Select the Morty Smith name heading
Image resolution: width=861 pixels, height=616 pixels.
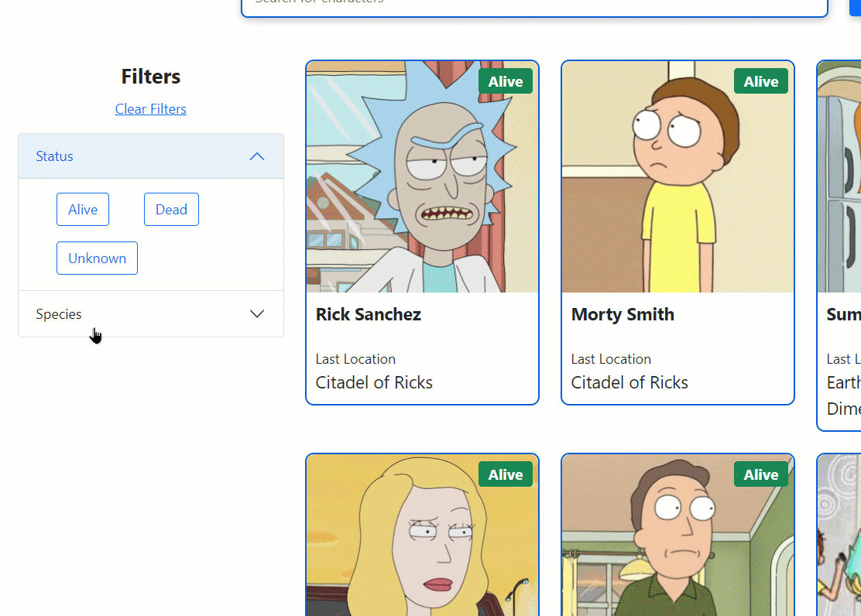(x=623, y=314)
